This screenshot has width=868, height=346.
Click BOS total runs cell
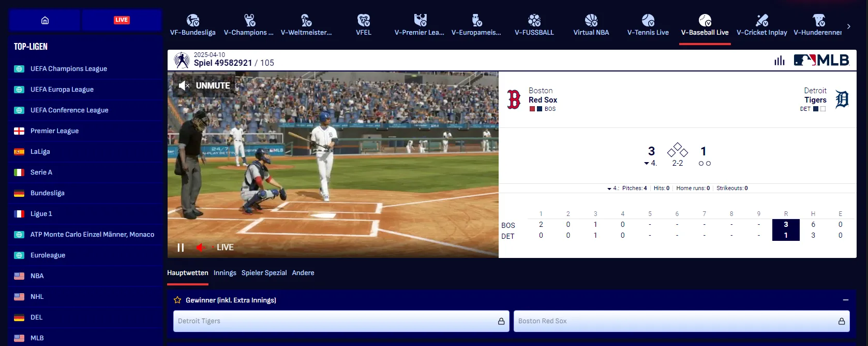point(786,225)
